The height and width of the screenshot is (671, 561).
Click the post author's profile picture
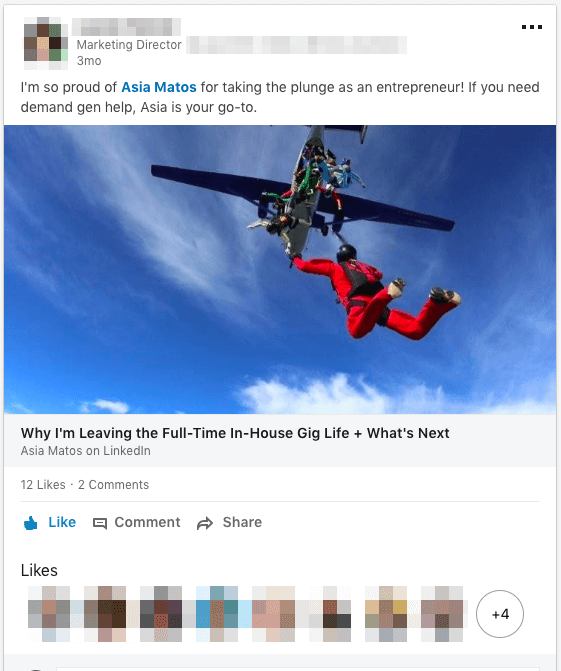tap(46, 44)
